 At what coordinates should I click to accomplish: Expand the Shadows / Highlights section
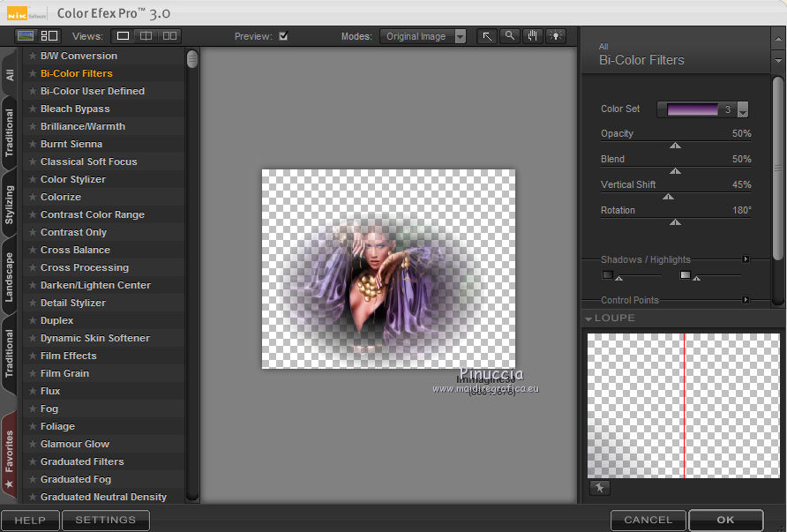[746, 259]
